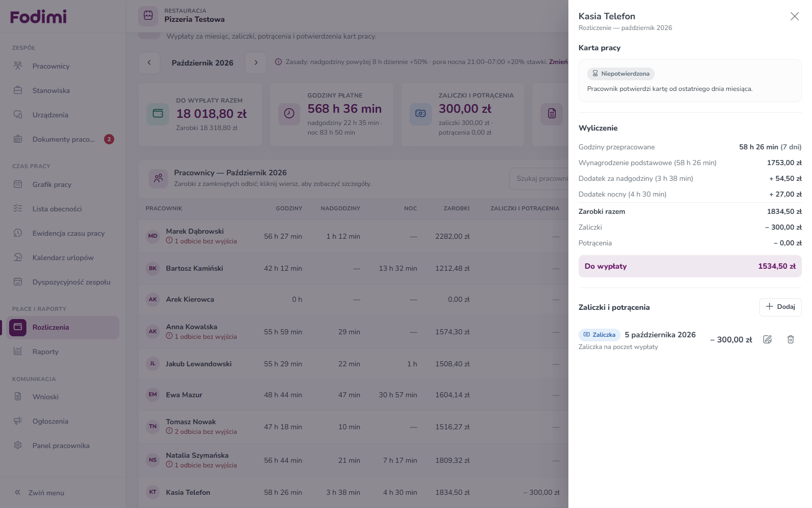Delete the advance with trash icon
Viewport: 812px width, 508px height.
tap(791, 339)
